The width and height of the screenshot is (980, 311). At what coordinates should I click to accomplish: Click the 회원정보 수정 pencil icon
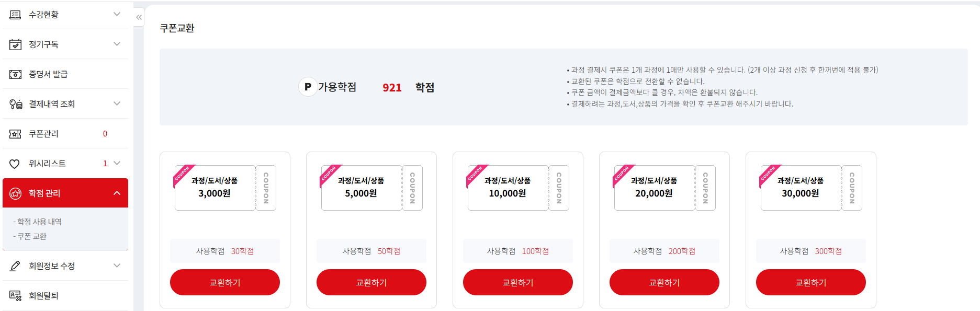15,266
